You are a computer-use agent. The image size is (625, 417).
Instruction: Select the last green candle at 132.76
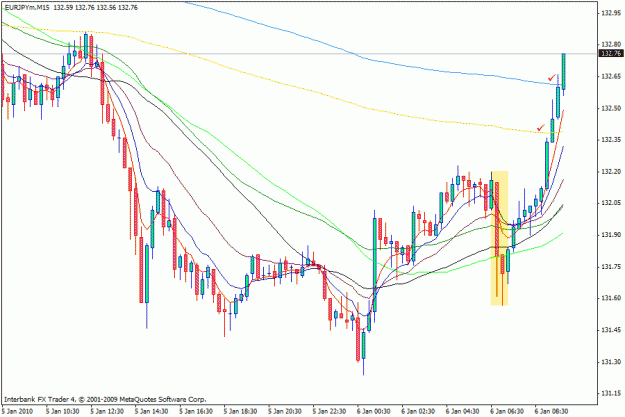(x=564, y=72)
